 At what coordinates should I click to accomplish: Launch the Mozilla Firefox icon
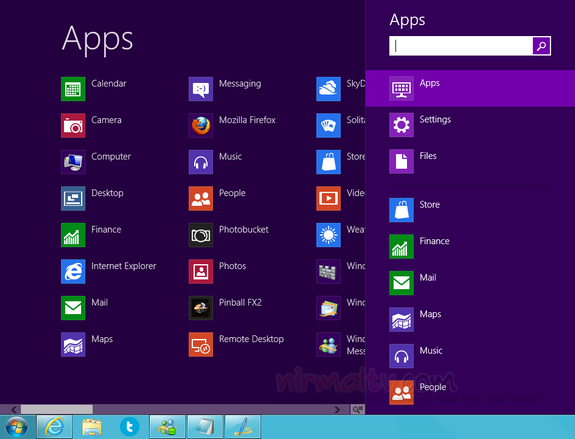point(201,125)
